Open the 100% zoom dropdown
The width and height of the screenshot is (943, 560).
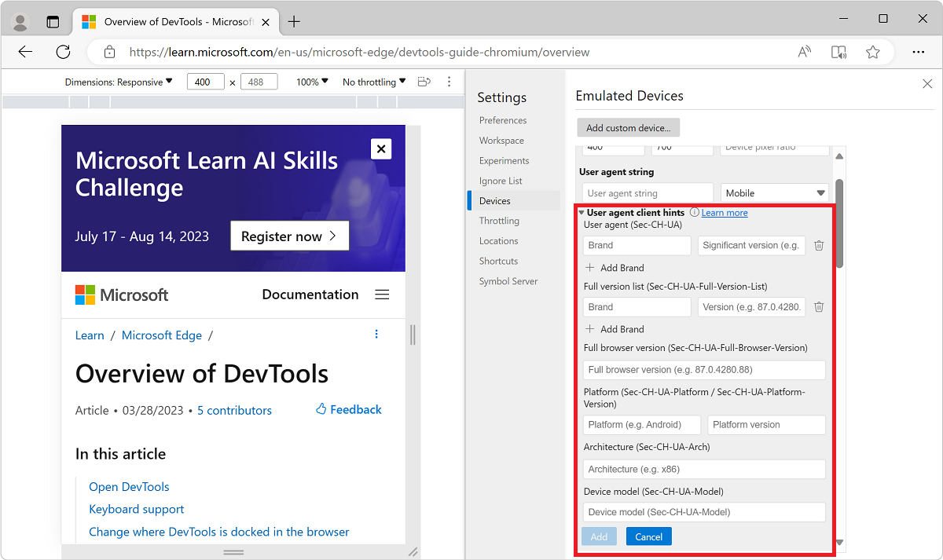311,81
